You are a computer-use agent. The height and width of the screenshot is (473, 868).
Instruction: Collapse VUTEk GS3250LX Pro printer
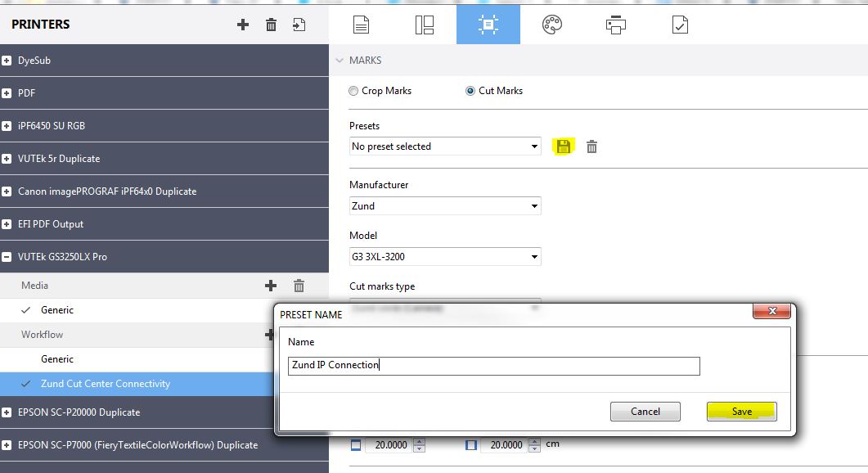7,256
